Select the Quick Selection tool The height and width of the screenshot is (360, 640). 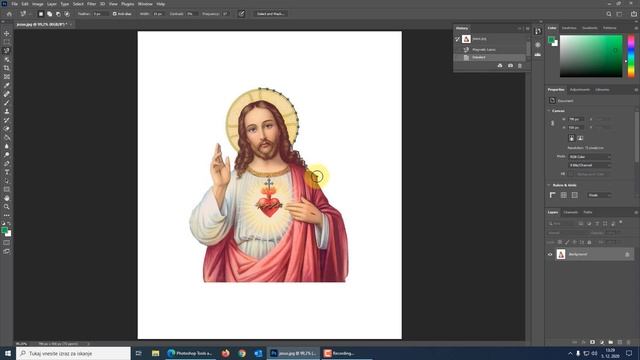coord(7,59)
